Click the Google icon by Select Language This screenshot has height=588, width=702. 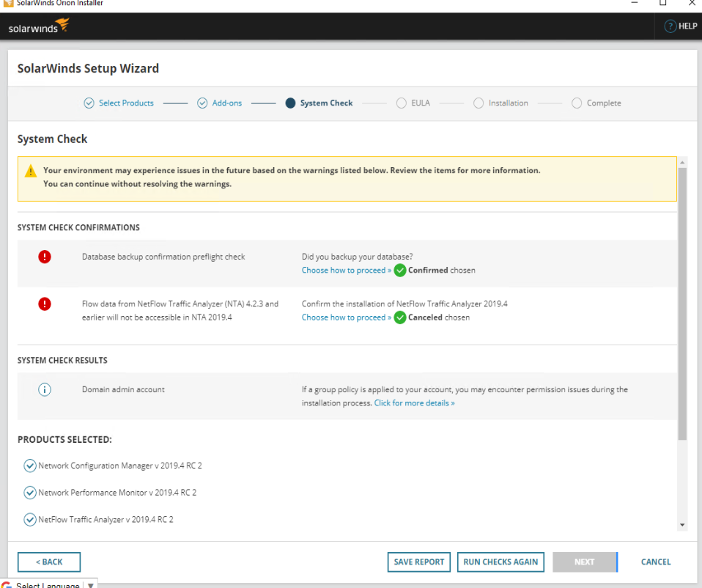(x=7, y=585)
